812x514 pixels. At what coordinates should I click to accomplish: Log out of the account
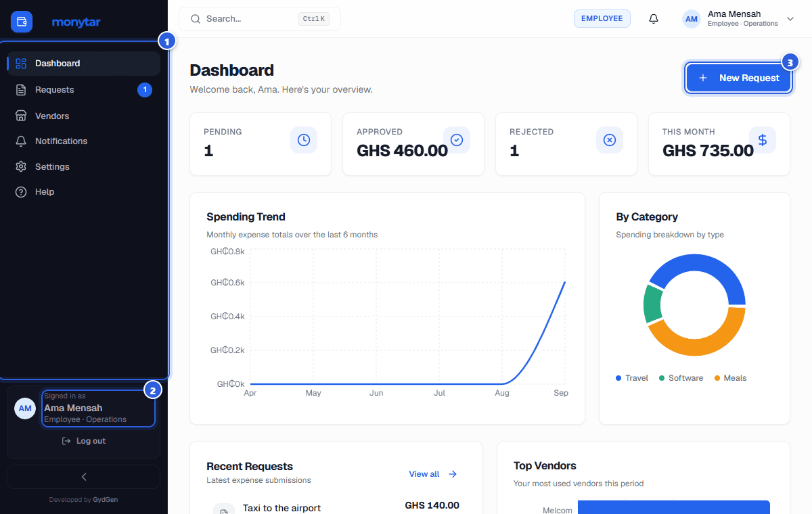click(84, 441)
